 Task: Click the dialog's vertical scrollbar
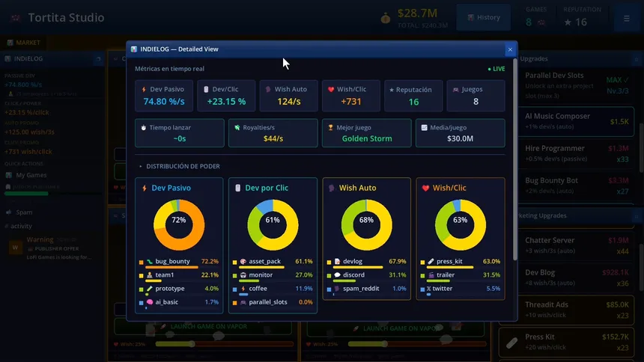pyautogui.click(x=514, y=160)
